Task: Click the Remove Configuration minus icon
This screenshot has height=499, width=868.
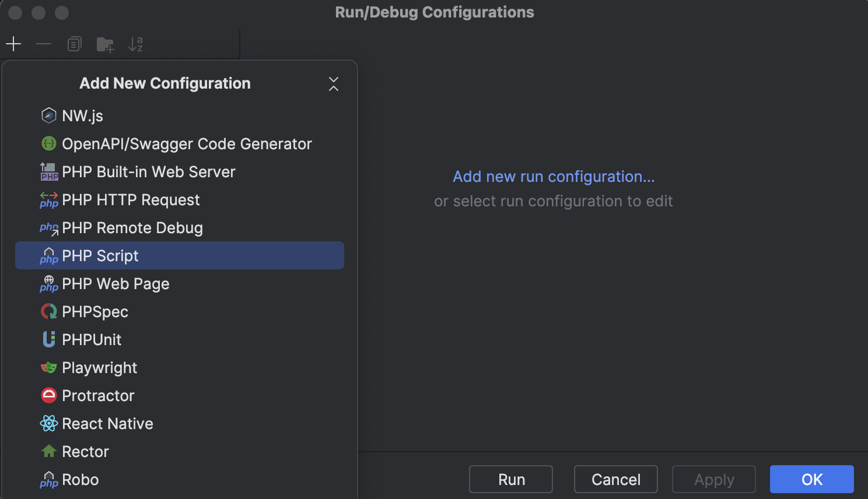Action: (44, 44)
